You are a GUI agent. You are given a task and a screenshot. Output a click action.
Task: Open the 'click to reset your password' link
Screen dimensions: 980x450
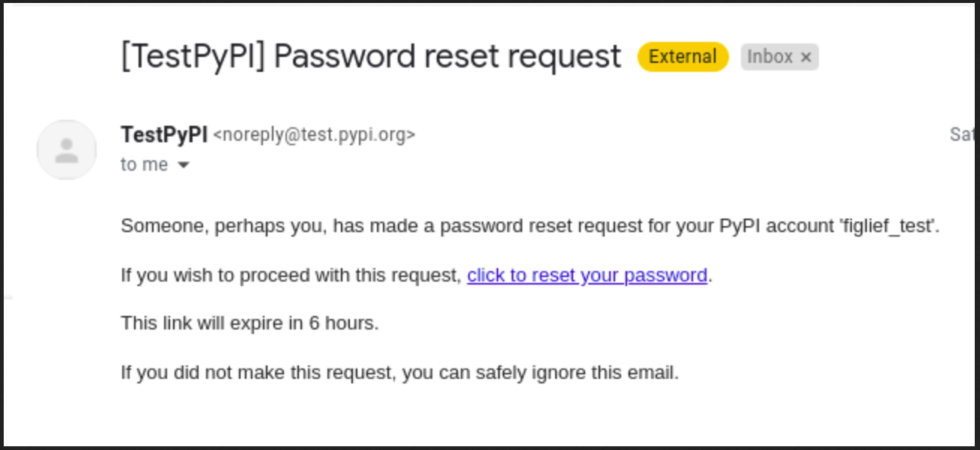tap(587, 276)
